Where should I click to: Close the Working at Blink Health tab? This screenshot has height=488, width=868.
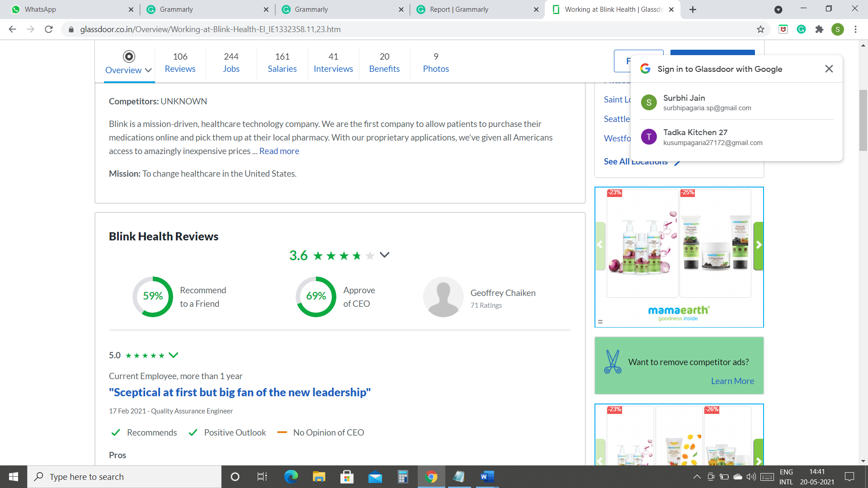(671, 9)
